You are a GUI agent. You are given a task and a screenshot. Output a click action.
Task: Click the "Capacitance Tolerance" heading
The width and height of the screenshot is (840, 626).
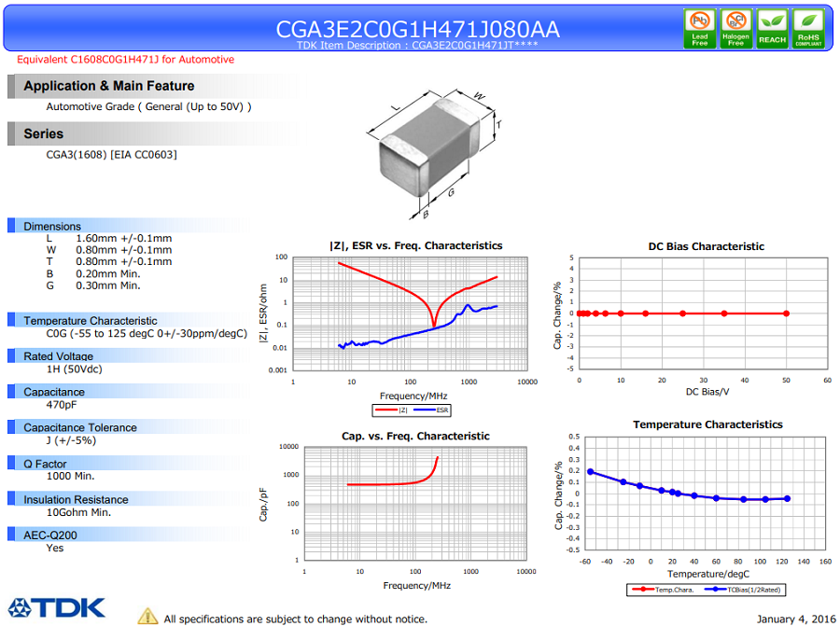[80, 428]
